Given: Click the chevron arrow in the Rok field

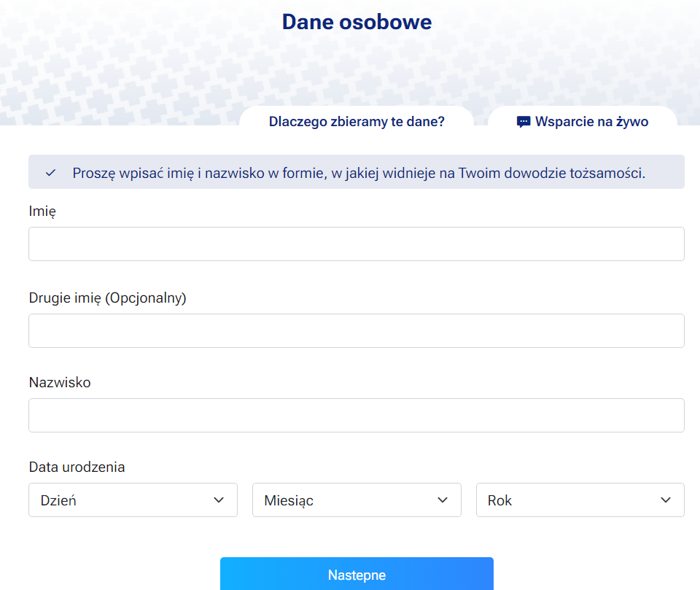Looking at the screenshot, I should click(x=665, y=500).
